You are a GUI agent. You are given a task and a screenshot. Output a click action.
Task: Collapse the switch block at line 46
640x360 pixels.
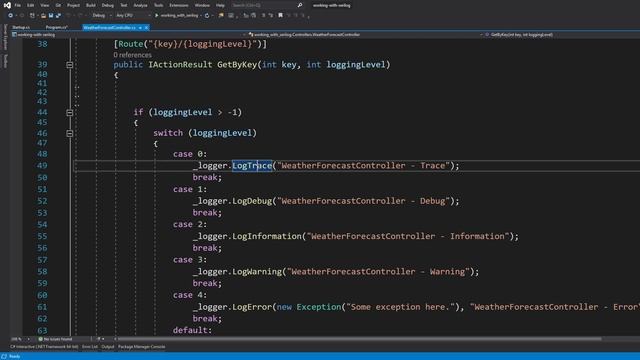point(70,133)
